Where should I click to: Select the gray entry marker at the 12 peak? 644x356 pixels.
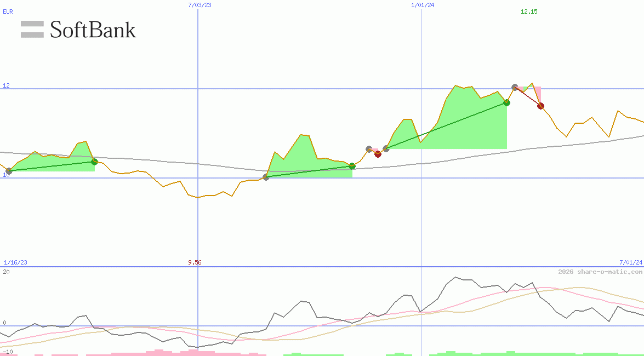point(515,86)
